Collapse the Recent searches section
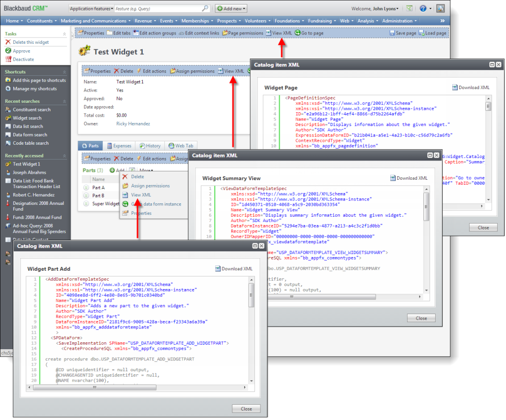 pyautogui.click(x=64, y=101)
